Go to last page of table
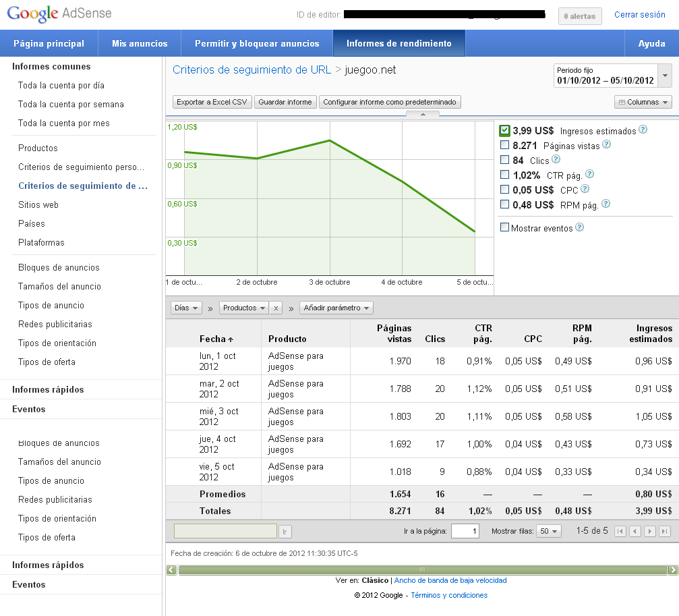 (665, 531)
